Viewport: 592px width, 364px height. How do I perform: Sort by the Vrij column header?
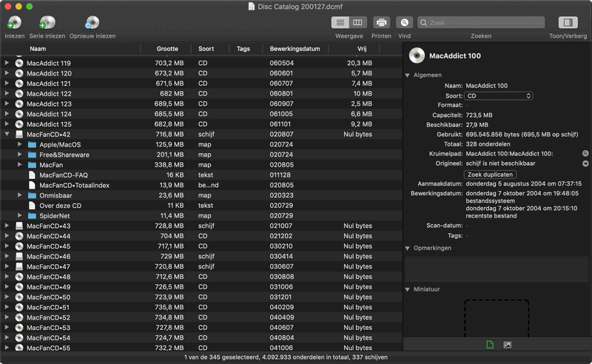point(362,49)
